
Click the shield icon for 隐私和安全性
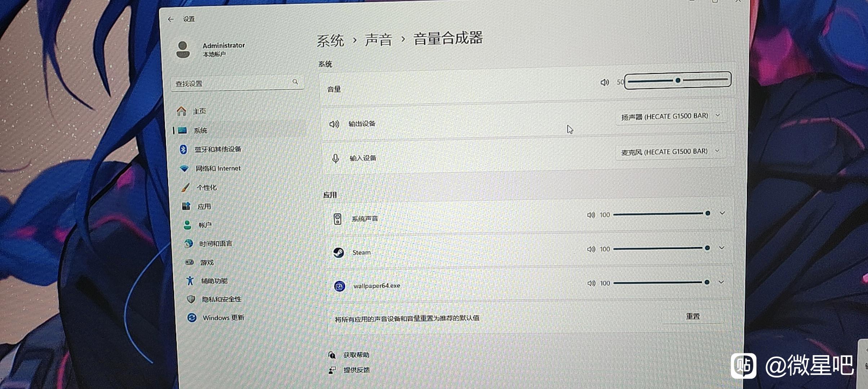point(191,299)
